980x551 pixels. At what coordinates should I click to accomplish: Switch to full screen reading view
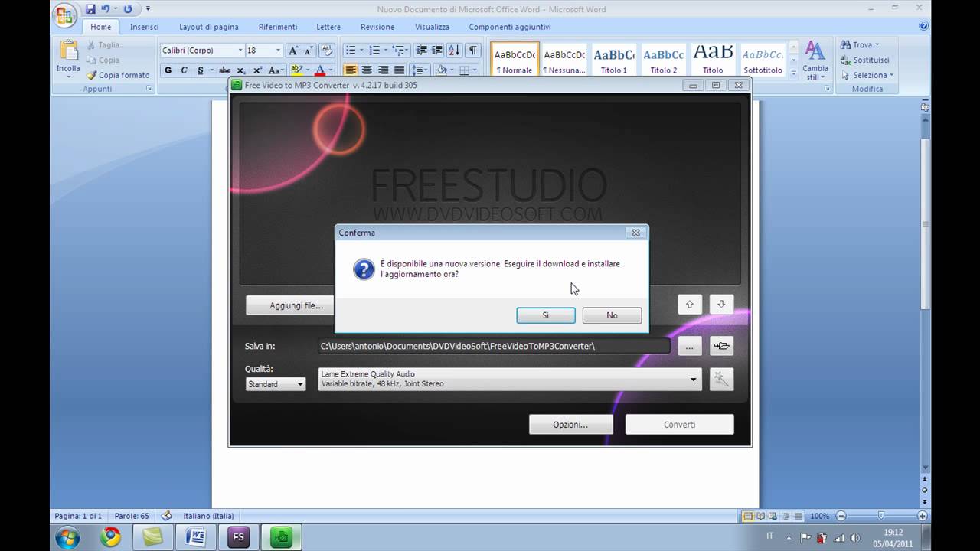[x=761, y=516]
